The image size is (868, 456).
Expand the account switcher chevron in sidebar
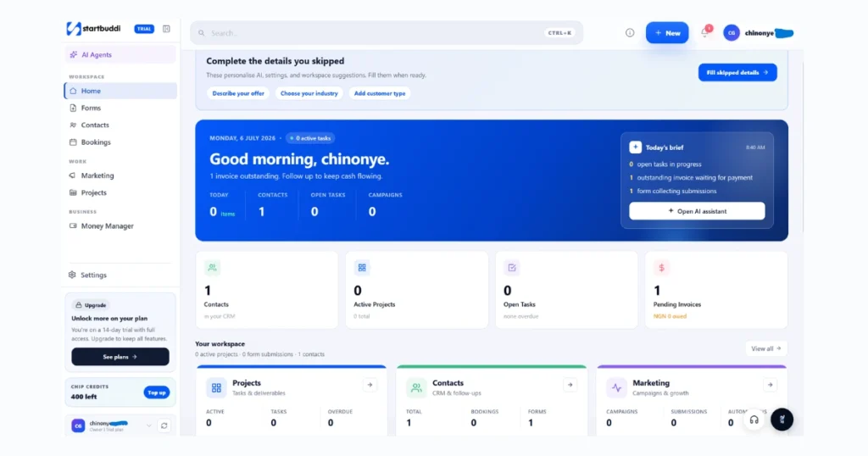pyautogui.click(x=149, y=425)
